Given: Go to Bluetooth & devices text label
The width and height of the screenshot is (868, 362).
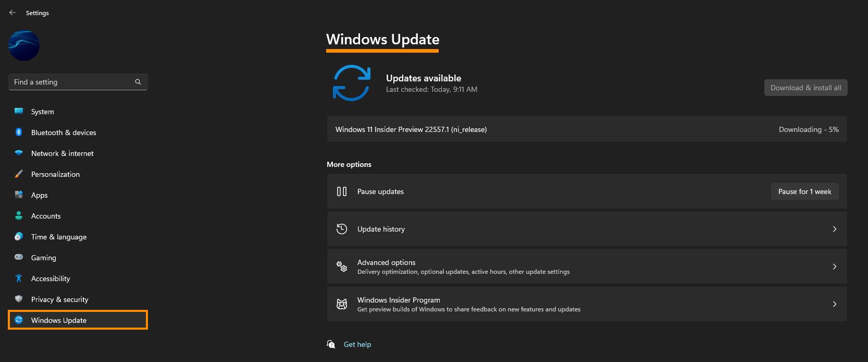Looking at the screenshot, I should click(x=64, y=132).
